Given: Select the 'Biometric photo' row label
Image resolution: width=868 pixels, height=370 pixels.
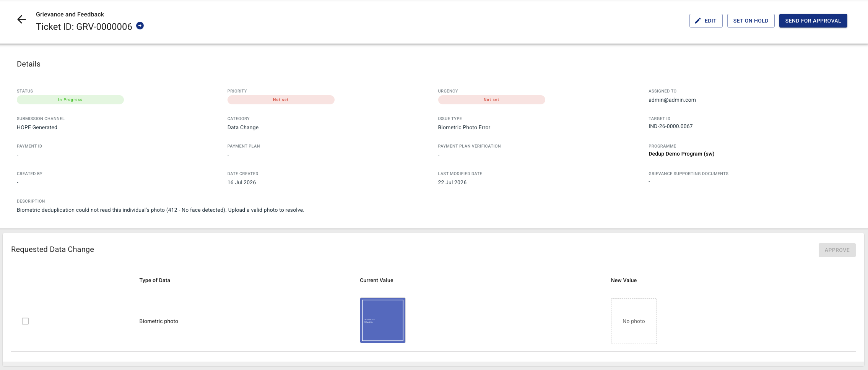Looking at the screenshot, I should pos(159,321).
